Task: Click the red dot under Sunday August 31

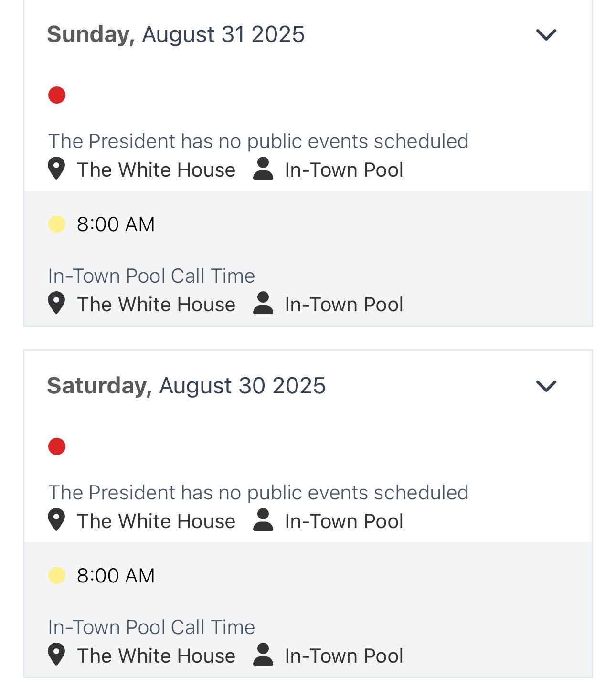Action: point(57,95)
